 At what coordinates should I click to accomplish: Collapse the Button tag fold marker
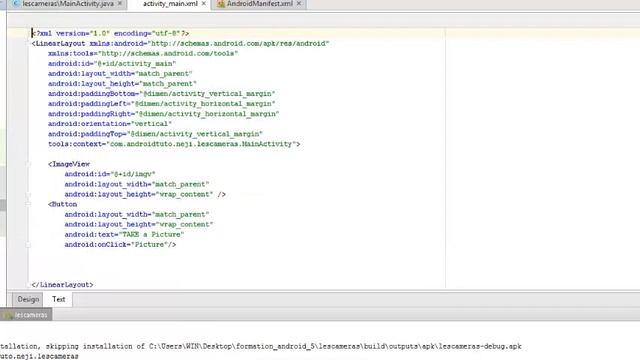click(28, 204)
